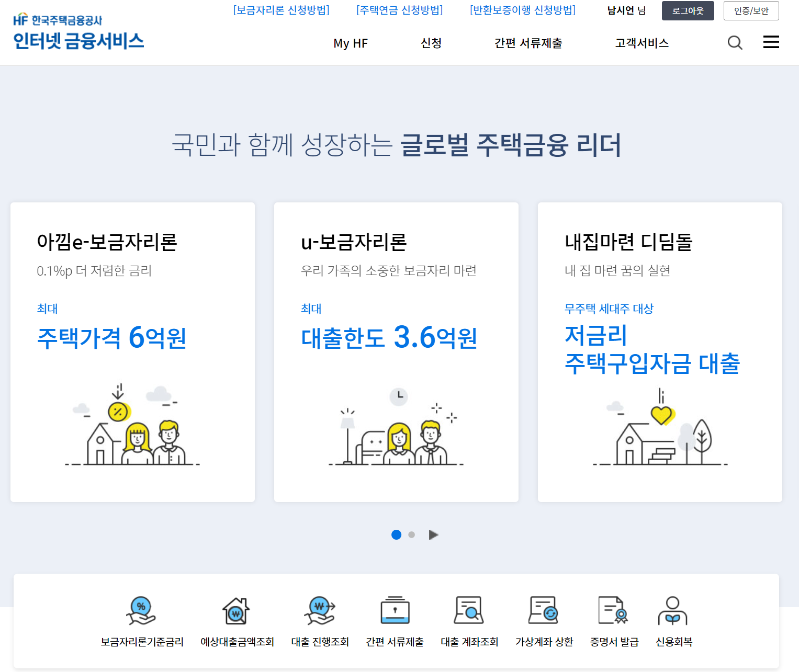The image size is (799, 672).
Task: Click the 아낌e-보금자리론 family illustration
Action: pos(132,425)
